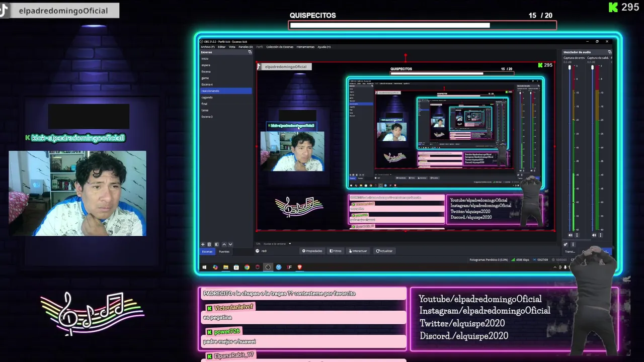
Task: Open advanced audio properties gear icon
Action: [x=566, y=244]
